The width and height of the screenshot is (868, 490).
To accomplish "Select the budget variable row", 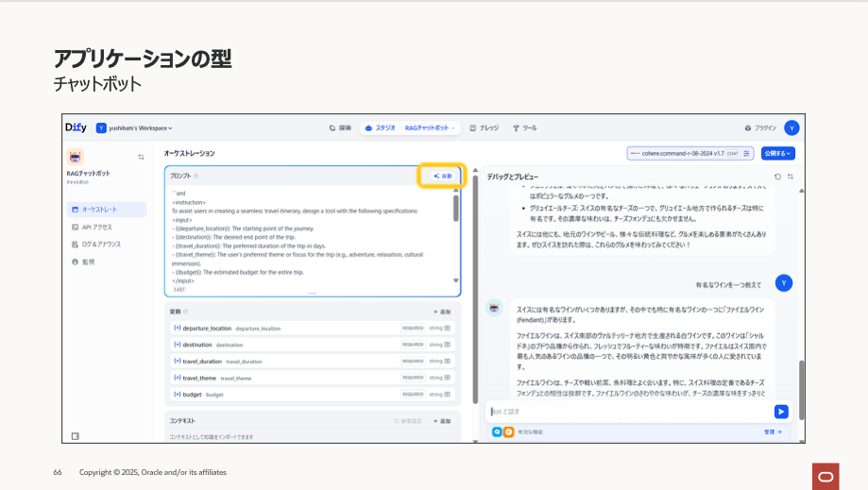I will pyautogui.click(x=313, y=395).
